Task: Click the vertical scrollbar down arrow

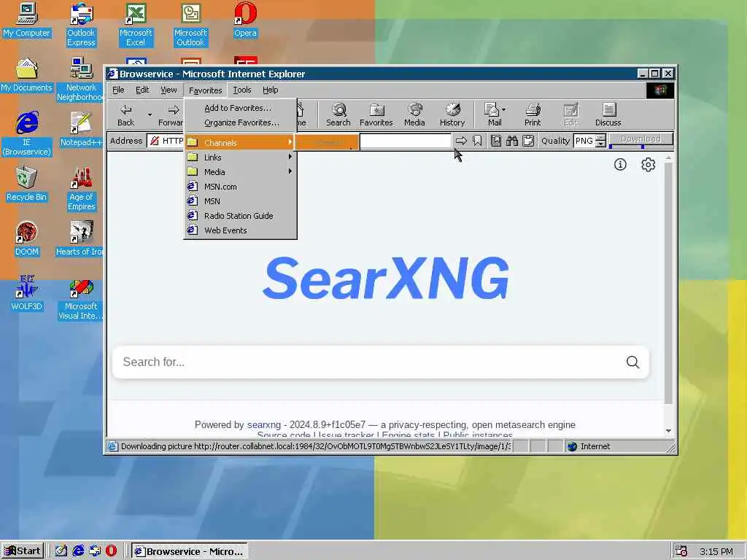Action: coord(668,430)
